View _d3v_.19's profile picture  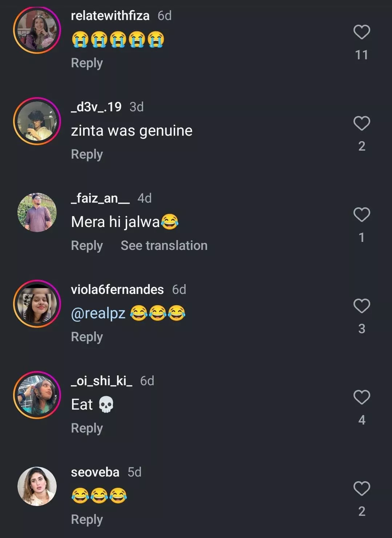coord(37,121)
